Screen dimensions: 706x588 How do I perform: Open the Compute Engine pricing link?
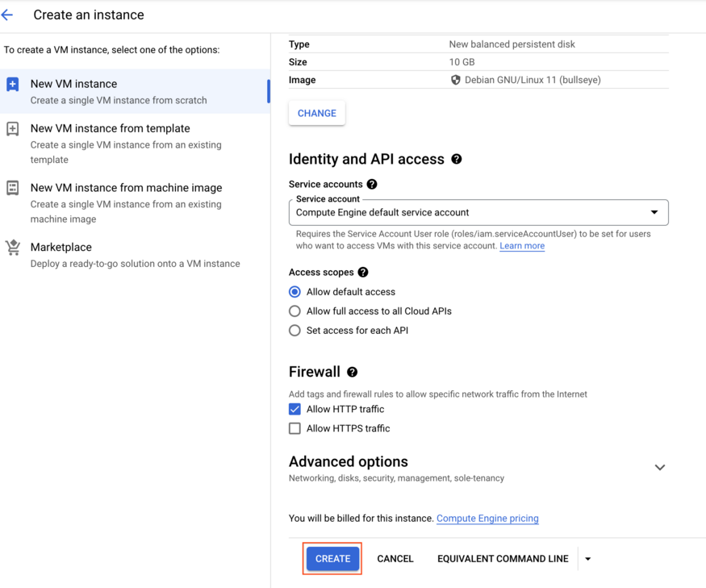(487, 519)
